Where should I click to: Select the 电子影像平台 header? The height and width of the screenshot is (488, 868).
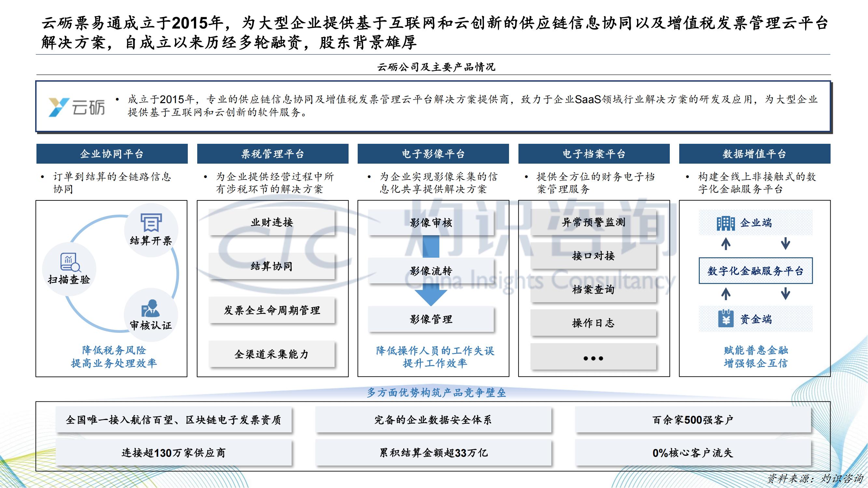pyautogui.click(x=433, y=154)
